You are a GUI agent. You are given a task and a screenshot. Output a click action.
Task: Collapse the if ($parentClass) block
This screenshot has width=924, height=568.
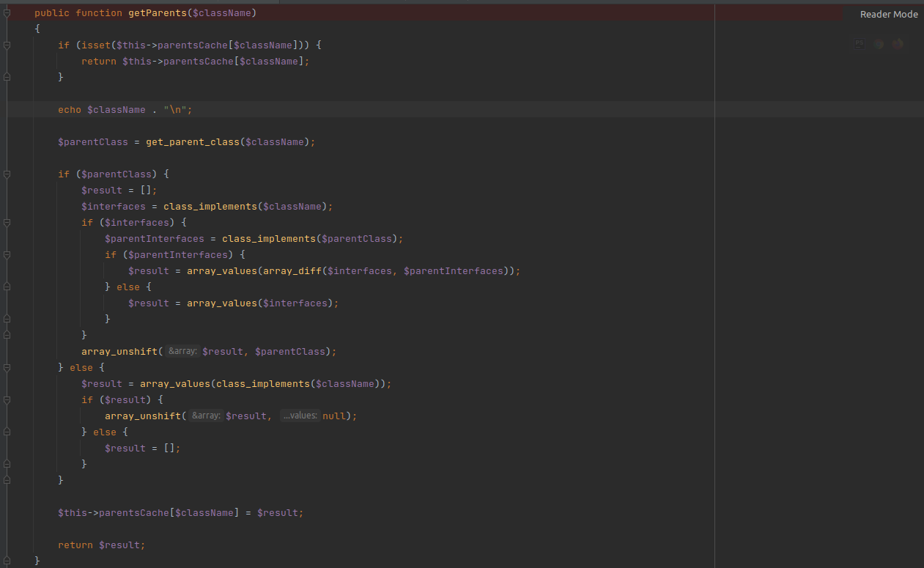tap(7, 174)
